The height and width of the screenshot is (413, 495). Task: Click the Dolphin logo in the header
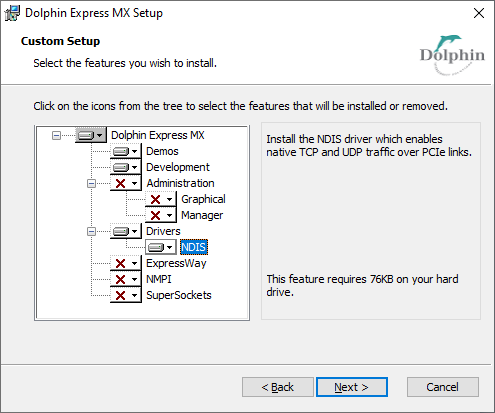452,55
